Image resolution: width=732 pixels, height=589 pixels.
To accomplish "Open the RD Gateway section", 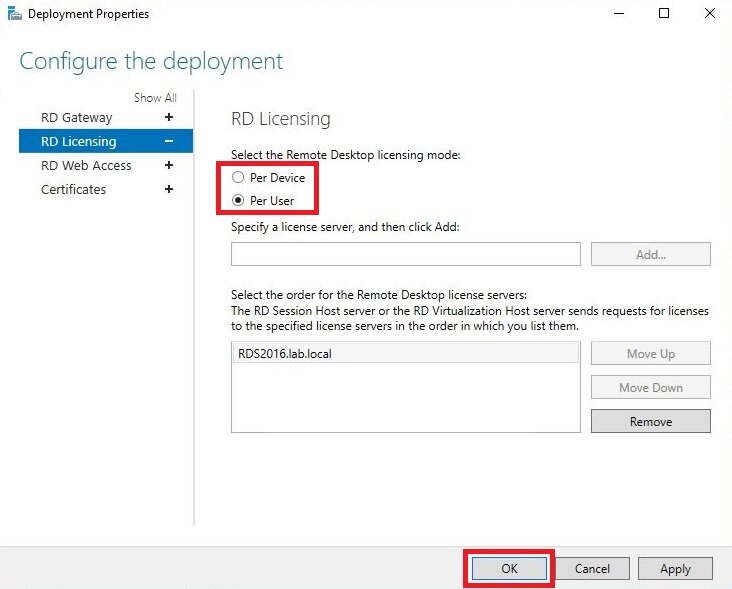I will pos(77,118).
